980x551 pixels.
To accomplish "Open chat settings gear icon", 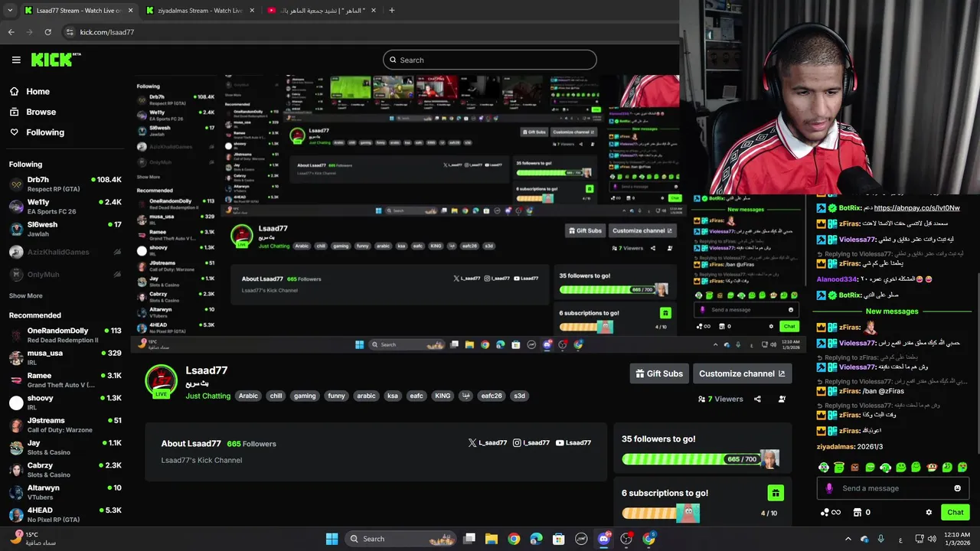I will click(x=929, y=513).
